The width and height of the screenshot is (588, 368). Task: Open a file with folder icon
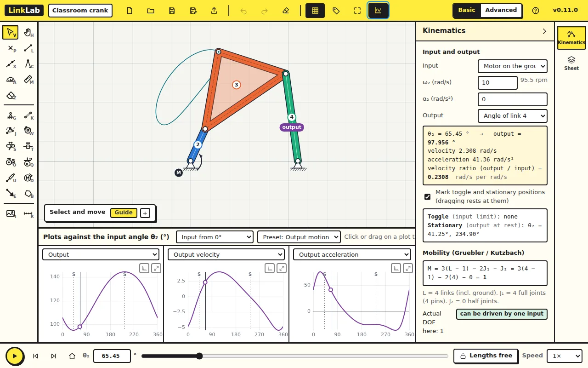151,11
